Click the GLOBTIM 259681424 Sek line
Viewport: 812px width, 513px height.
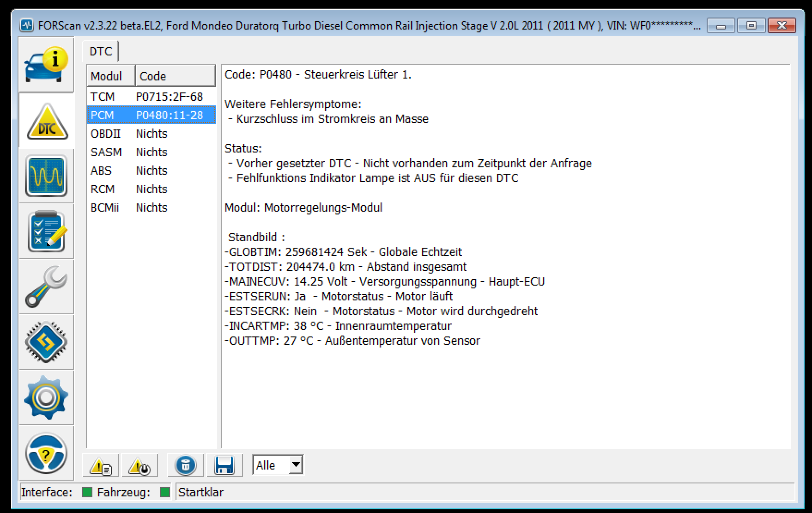pos(343,252)
